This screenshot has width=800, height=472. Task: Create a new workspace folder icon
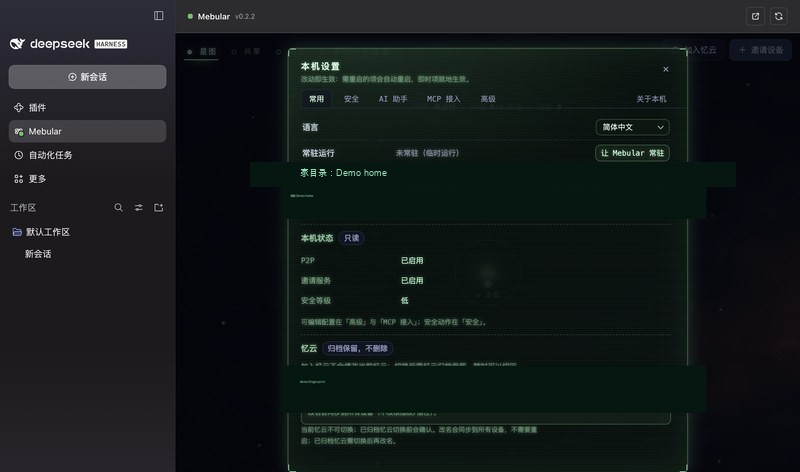tap(159, 208)
